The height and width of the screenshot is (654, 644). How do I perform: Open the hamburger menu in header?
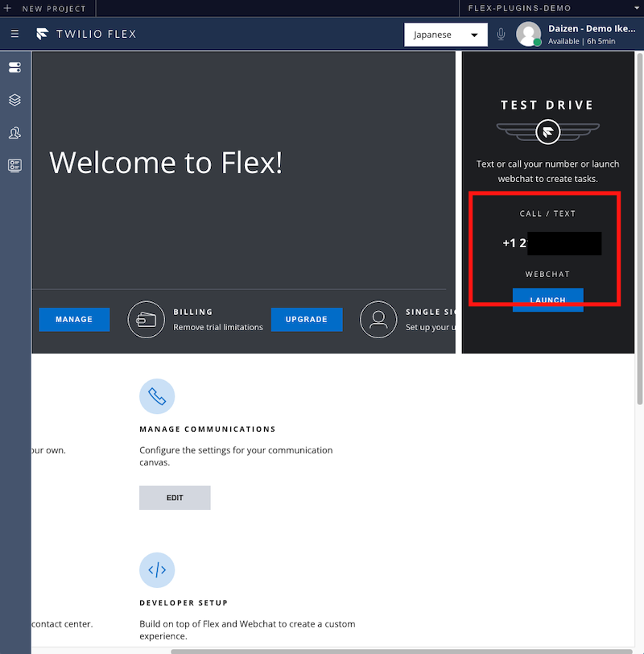[x=14, y=33]
